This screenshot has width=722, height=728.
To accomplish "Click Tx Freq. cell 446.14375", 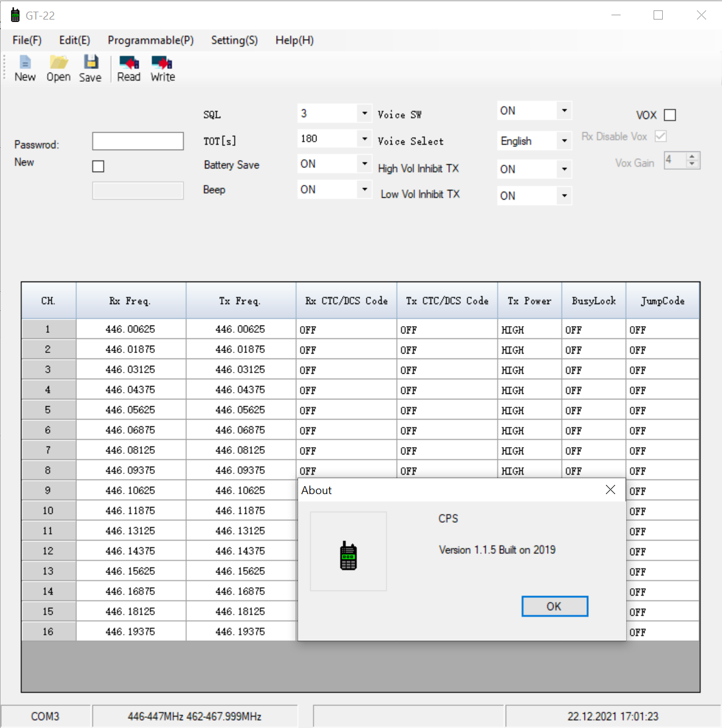I will pyautogui.click(x=241, y=551).
